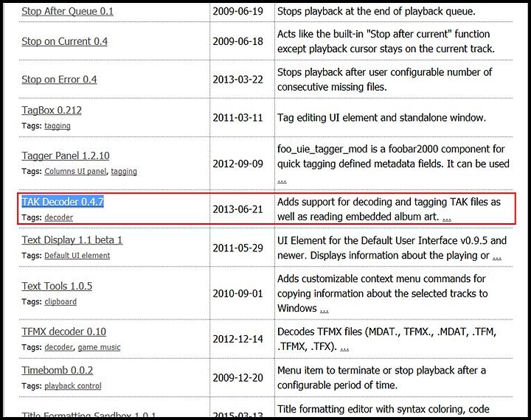Select the date 2012-09-09
The height and width of the screenshot is (420, 531).
[x=237, y=164]
